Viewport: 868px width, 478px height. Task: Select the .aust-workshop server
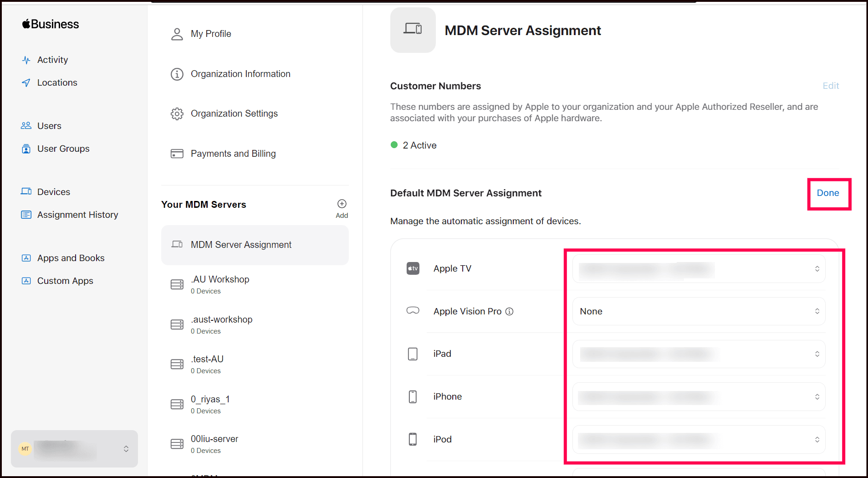coord(255,325)
